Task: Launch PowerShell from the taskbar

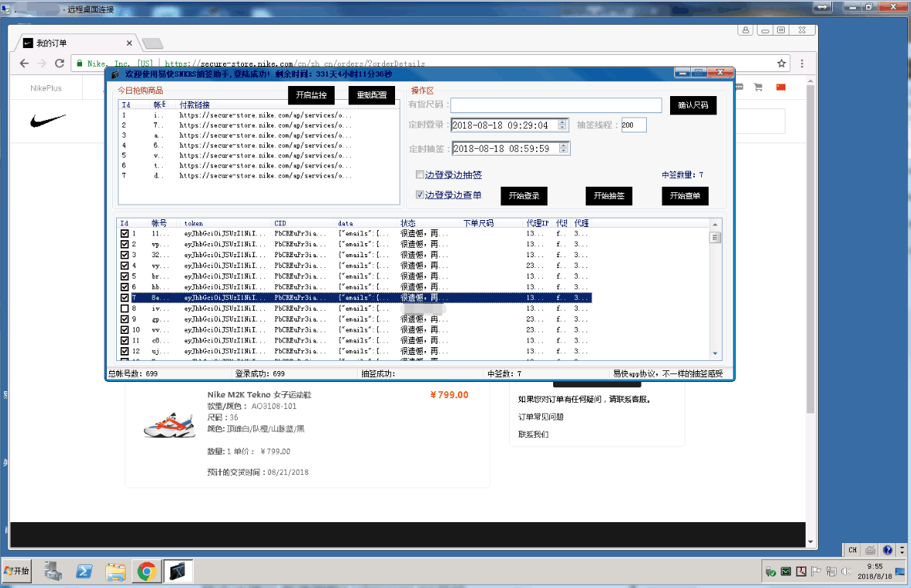Action: [x=84, y=572]
